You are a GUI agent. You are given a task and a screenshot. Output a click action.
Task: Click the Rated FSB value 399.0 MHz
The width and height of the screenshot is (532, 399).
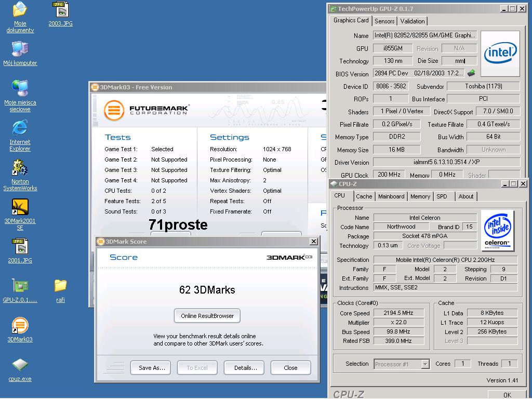tap(398, 341)
